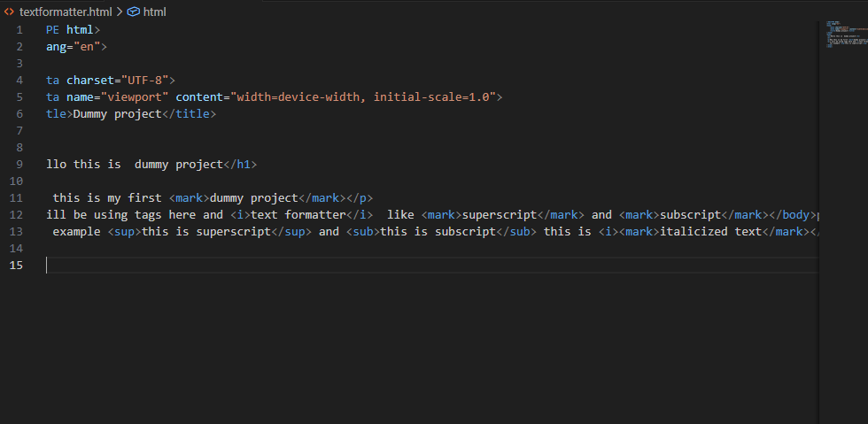The image size is (868, 424).
Task: Click line number 1 in gutter
Action: pos(19,30)
